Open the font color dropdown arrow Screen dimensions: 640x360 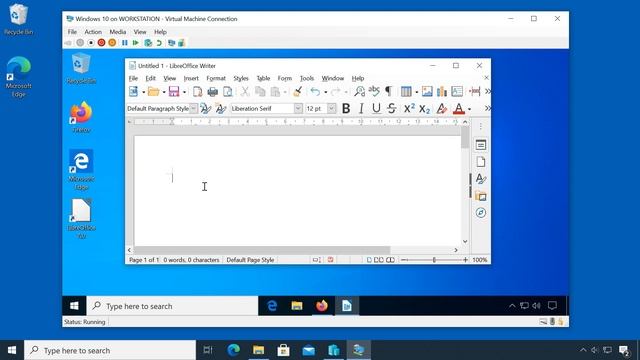469,109
